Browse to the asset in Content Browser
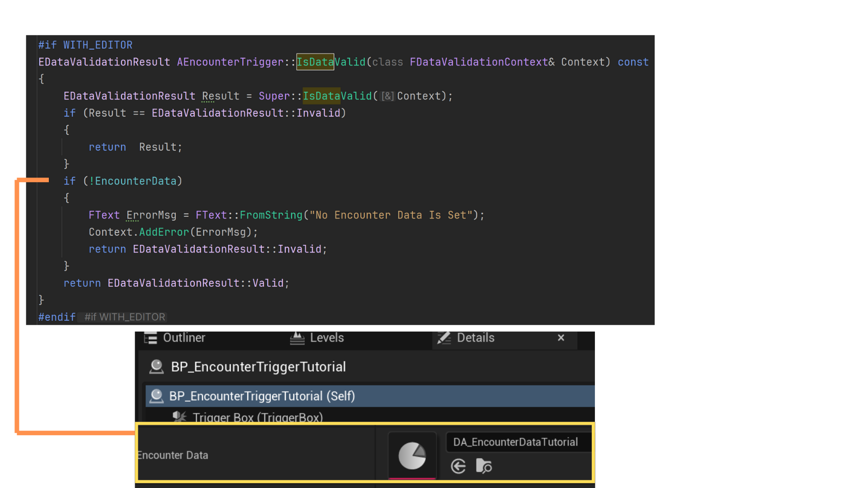 click(x=484, y=466)
